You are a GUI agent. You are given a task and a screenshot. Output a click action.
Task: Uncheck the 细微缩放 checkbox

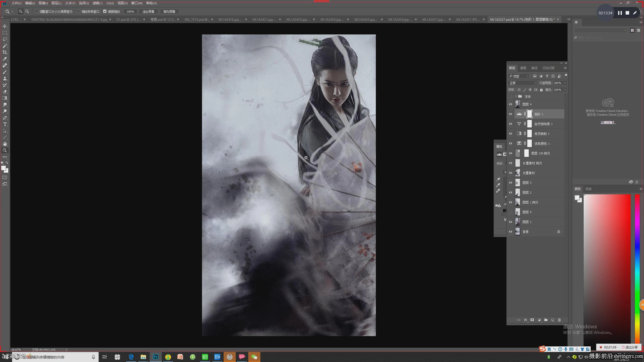[x=105, y=11]
